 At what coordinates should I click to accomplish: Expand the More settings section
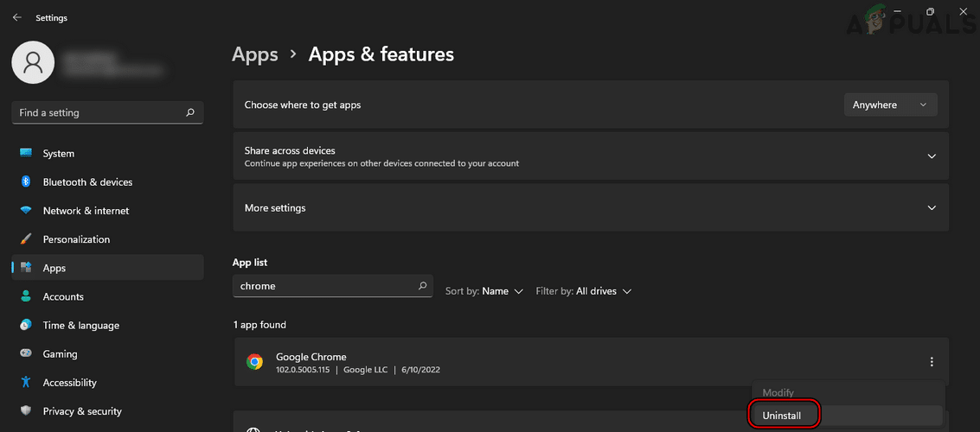pyautogui.click(x=932, y=208)
